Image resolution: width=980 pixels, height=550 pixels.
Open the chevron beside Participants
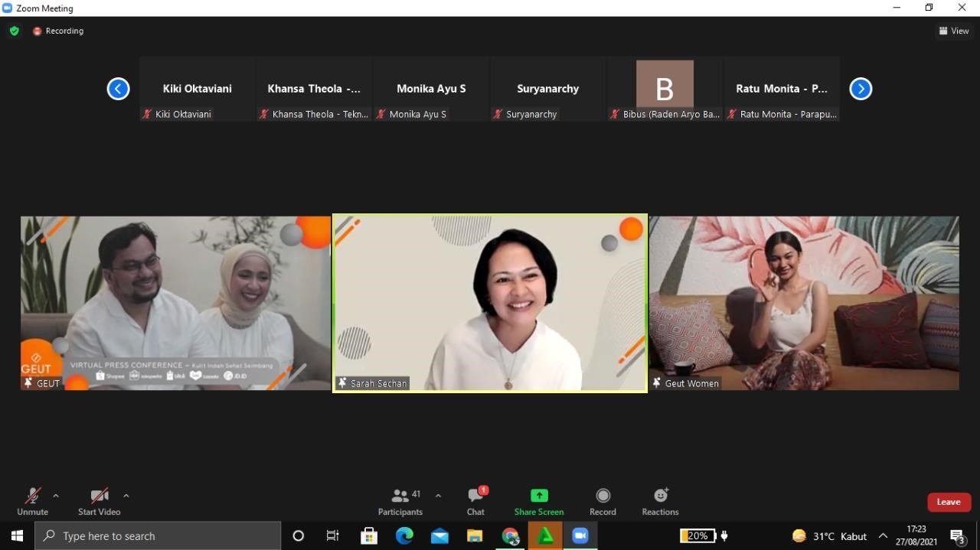(x=438, y=495)
